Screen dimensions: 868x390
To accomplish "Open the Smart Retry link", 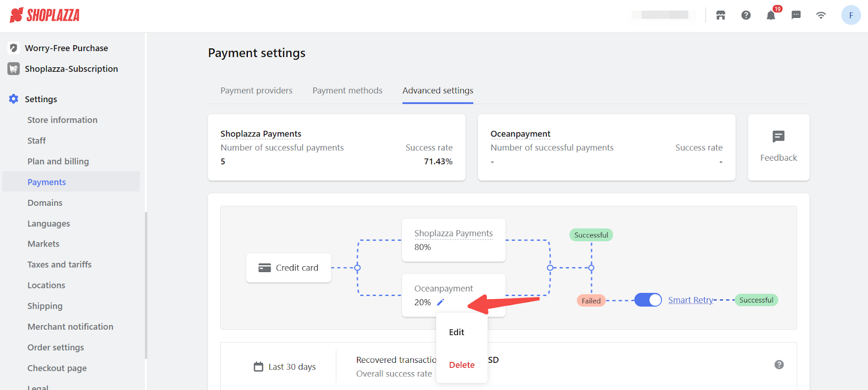I will (x=691, y=300).
